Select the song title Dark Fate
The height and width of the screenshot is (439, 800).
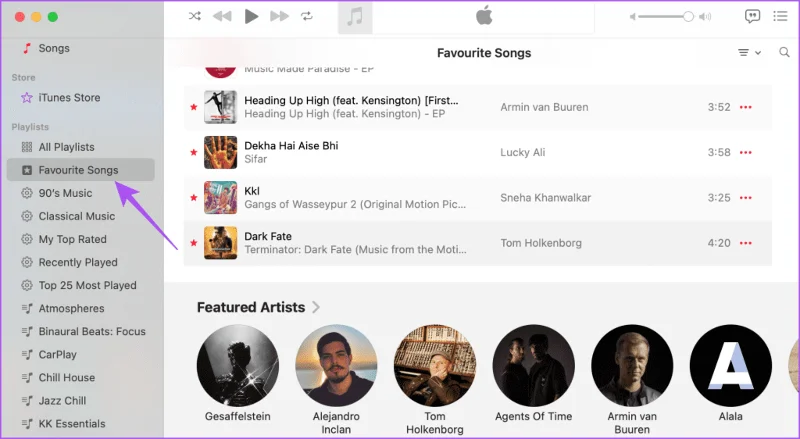click(x=268, y=236)
